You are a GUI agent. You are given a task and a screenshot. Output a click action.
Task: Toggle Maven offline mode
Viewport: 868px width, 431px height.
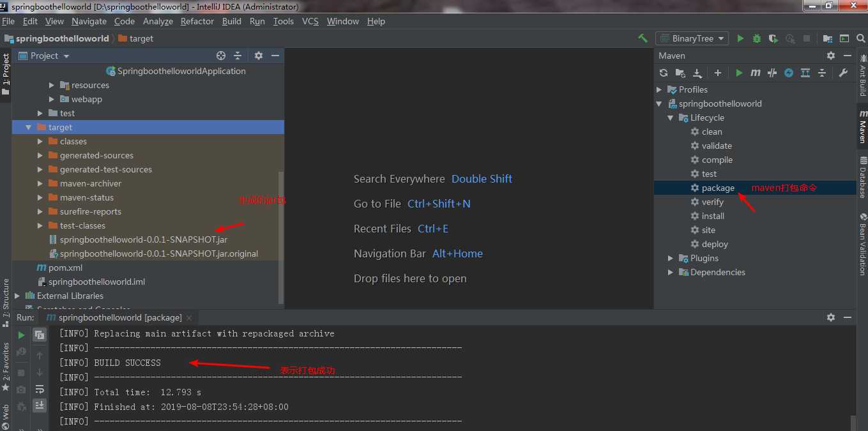pos(772,73)
